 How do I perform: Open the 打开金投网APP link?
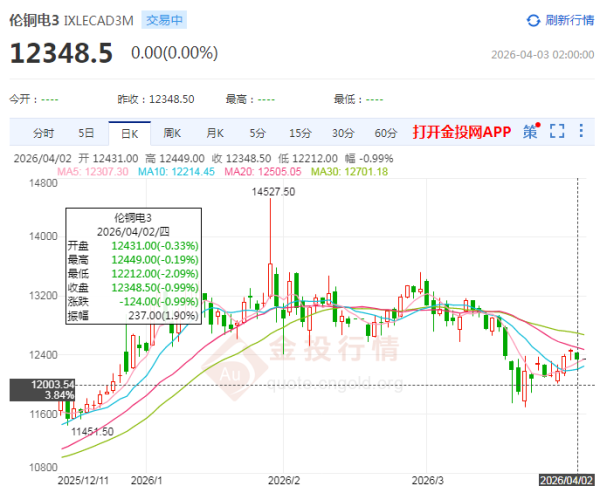[x=461, y=133]
